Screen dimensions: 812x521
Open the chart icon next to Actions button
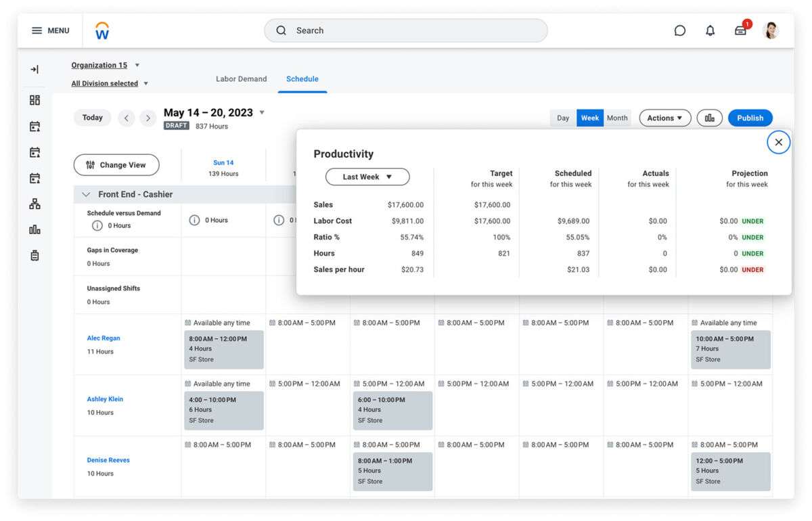click(708, 117)
